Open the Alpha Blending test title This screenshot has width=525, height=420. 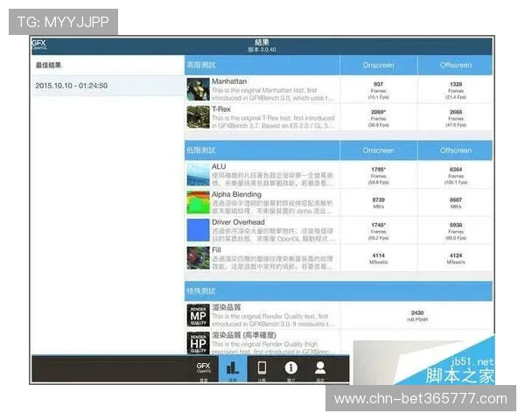point(236,194)
